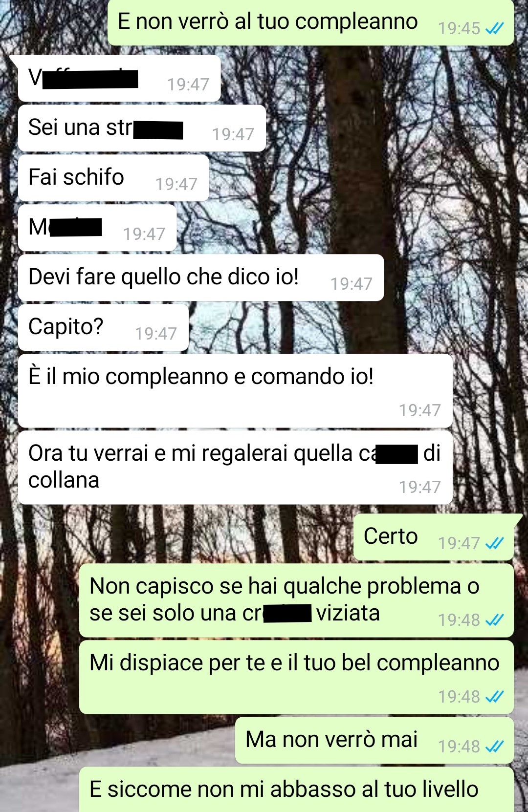The image size is (528, 812).
Task: Tap the double ticks on 'Ma non verrò mai'
Action: (494, 747)
